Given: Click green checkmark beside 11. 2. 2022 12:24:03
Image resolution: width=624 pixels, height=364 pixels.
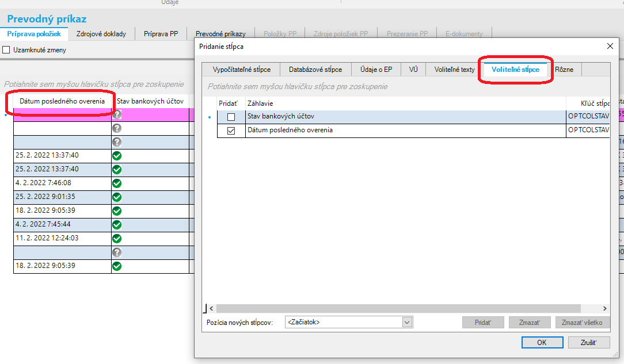Looking at the screenshot, I should [117, 239].
